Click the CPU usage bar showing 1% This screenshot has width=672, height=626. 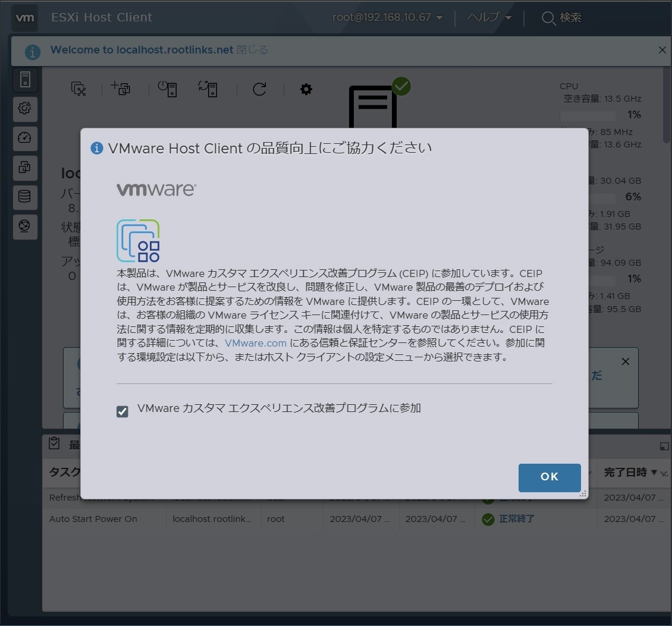(x=588, y=116)
